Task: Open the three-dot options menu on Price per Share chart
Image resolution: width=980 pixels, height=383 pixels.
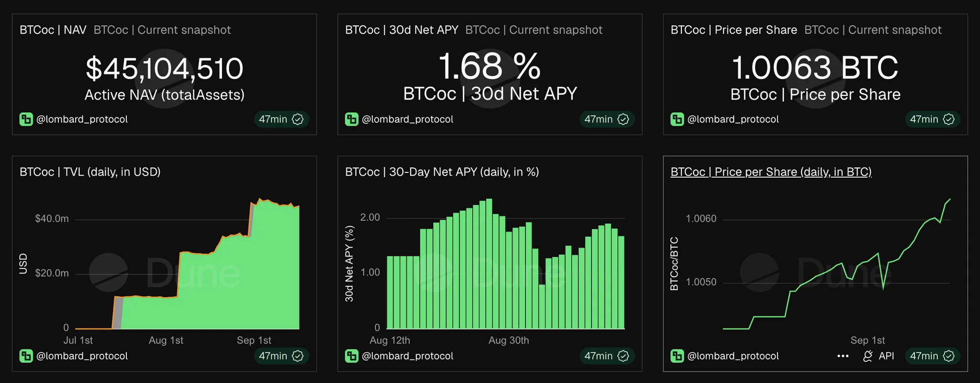Action: [x=843, y=356]
